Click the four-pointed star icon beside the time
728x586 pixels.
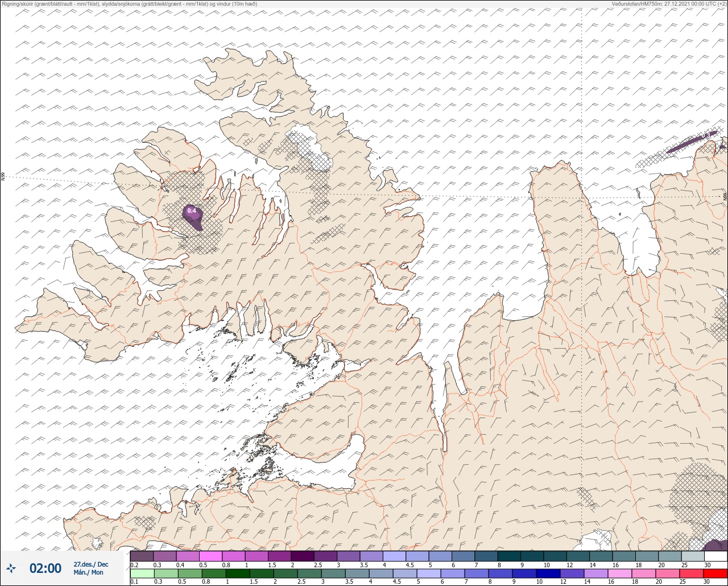(x=11, y=568)
